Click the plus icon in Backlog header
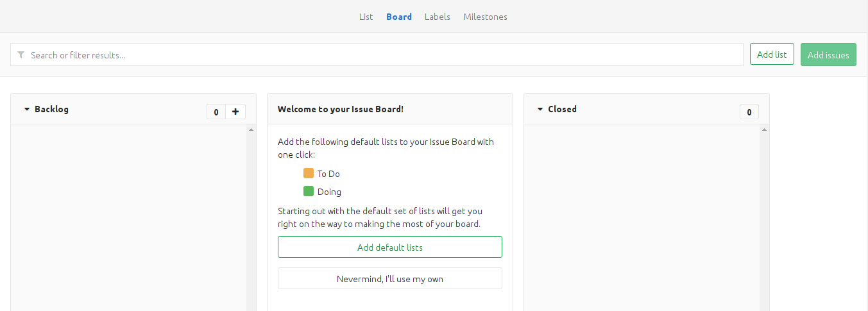The height and width of the screenshot is (311, 868). click(x=235, y=112)
